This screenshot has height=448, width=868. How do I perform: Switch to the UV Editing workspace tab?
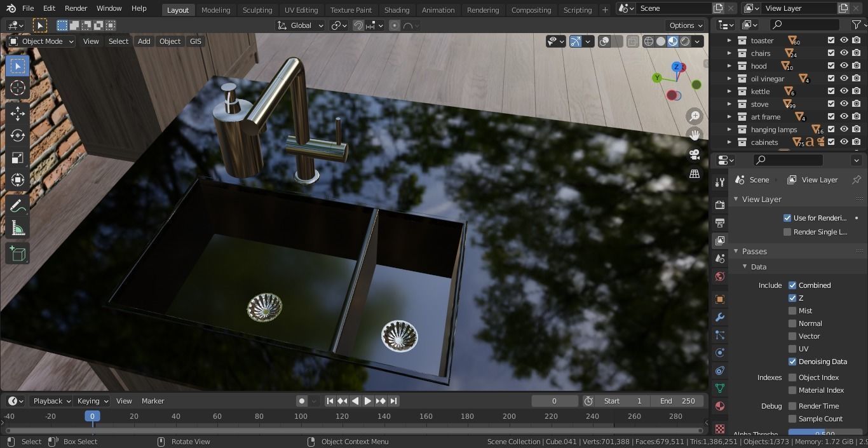(x=301, y=10)
